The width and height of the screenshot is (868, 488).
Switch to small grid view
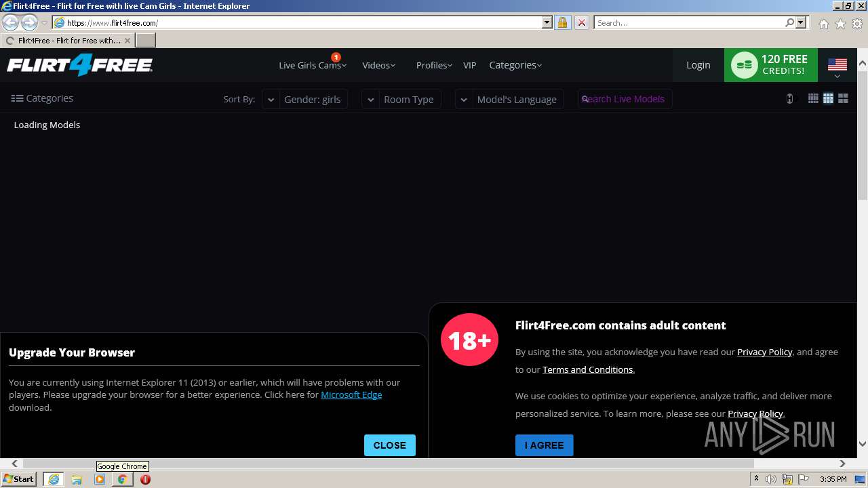[813, 98]
